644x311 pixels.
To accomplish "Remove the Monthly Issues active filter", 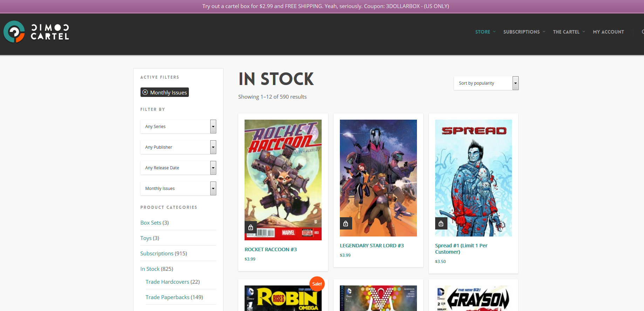I will pos(145,92).
